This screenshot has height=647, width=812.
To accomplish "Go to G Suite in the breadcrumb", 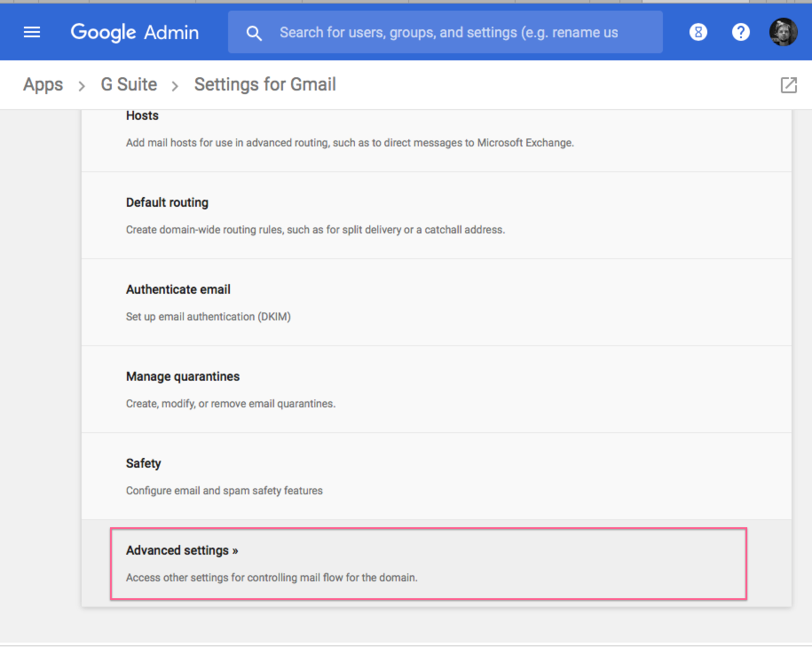I will [129, 84].
